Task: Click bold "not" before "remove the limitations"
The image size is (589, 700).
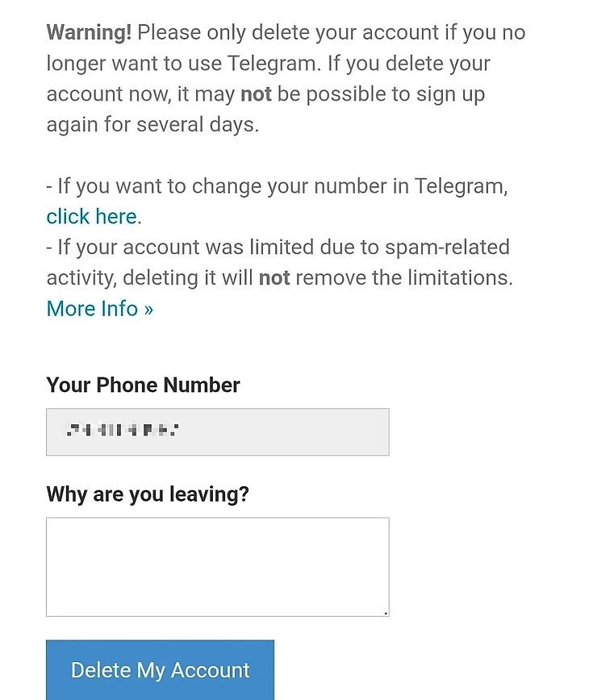Action: pyautogui.click(x=274, y=278)
